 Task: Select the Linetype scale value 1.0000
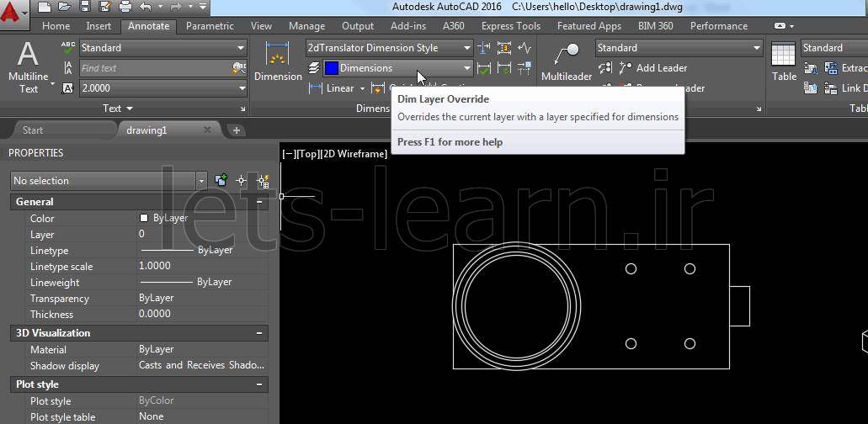tap(154, 266)
